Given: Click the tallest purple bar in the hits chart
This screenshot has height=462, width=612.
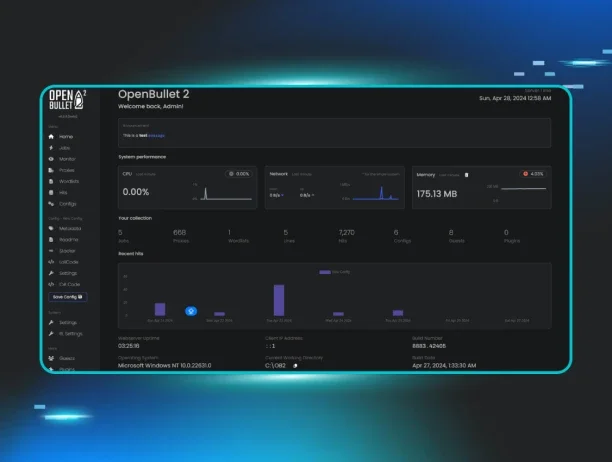Looking at the screenshot, I should point(279,300).
